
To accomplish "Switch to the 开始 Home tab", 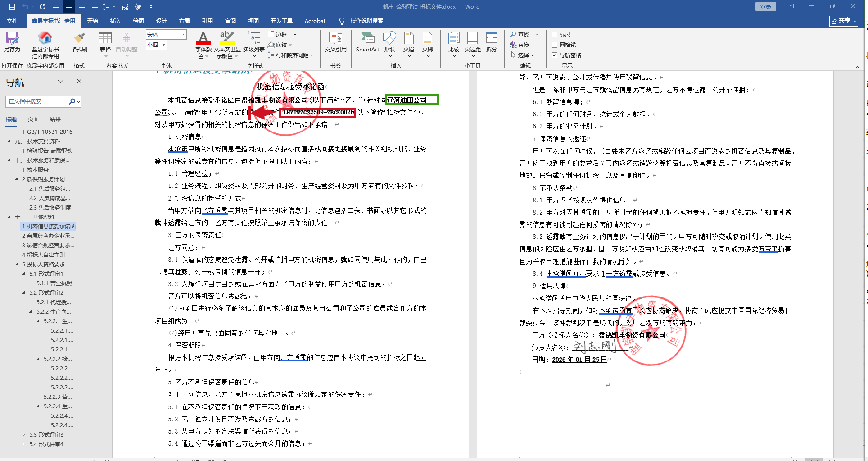I will tap(92, 21).
